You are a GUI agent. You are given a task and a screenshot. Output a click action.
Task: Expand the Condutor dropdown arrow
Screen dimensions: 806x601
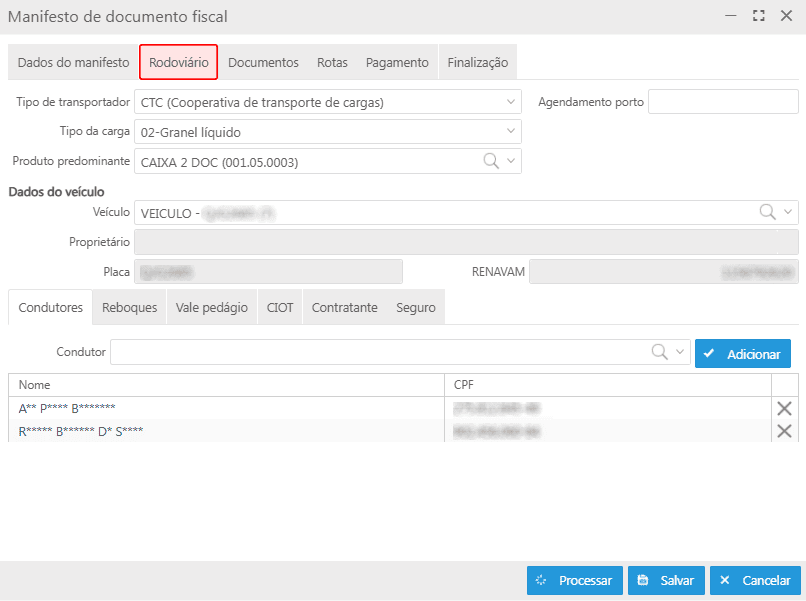pyautogui.click(x=680, y=352)
